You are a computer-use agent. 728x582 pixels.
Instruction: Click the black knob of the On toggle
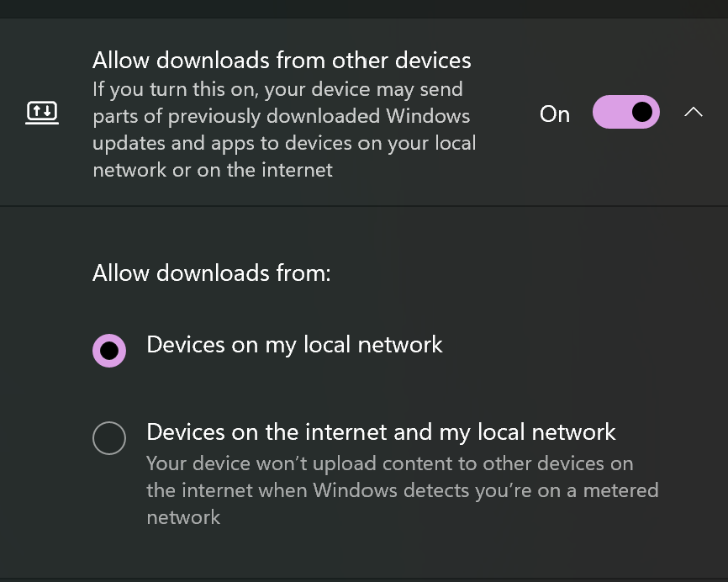click(x=642, y=112)
